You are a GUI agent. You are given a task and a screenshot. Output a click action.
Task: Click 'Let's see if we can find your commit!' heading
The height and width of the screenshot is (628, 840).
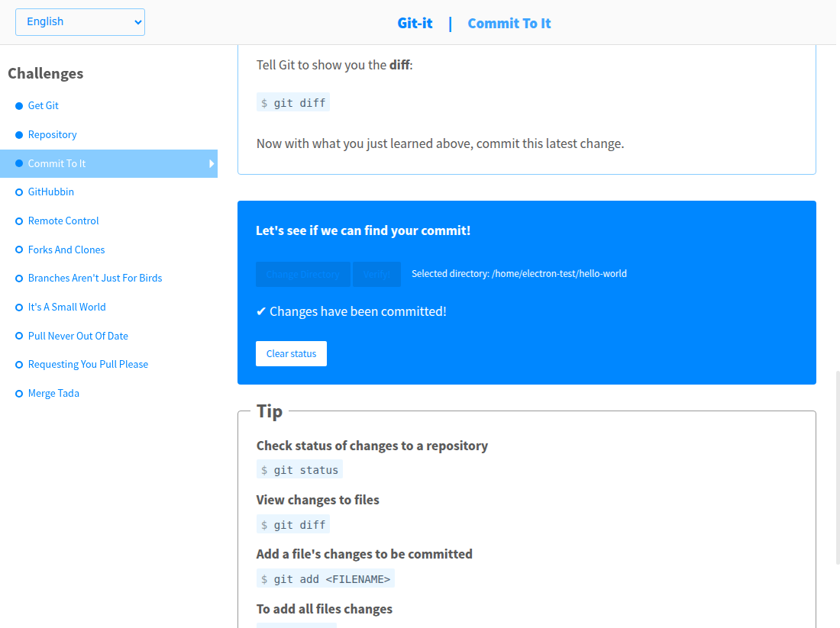[363, 230]
